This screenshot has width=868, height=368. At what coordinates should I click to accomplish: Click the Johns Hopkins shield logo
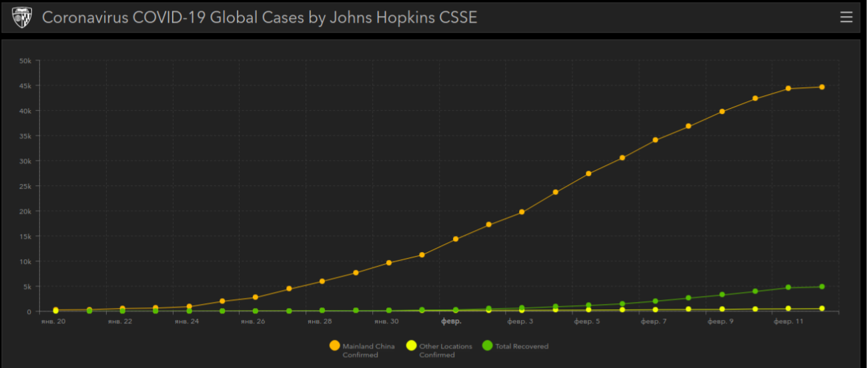click(22, 17)
